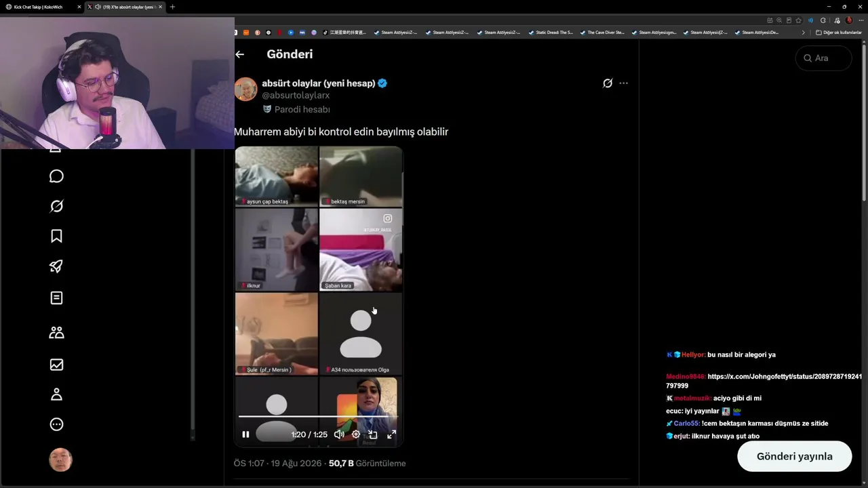Click the account avatar at sidebar bottom

(x=60, y=460)
